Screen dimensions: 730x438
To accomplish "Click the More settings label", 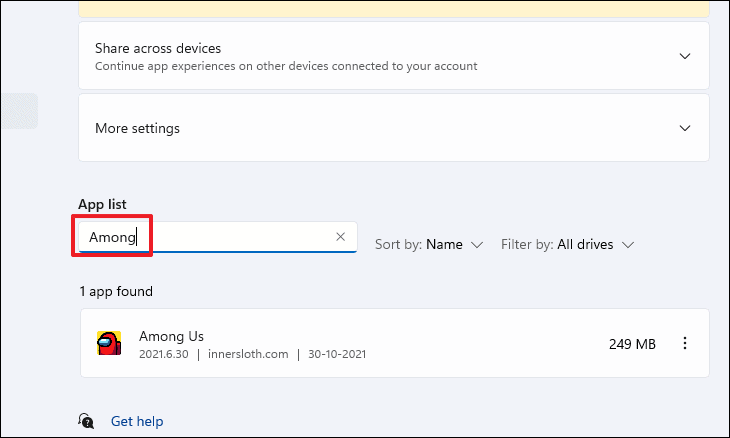I will pyautogui.click(x=137, y=128).
